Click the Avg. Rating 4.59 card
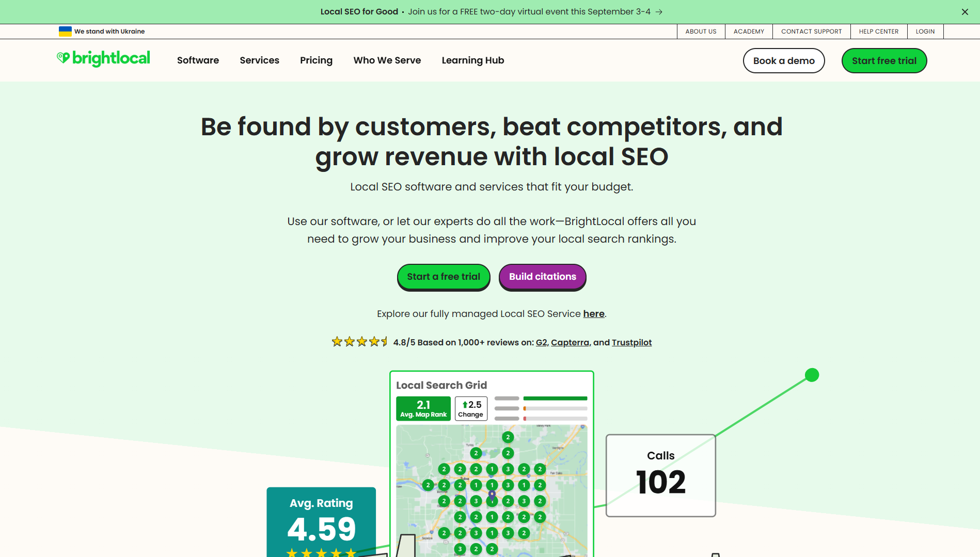This screenshot has height=557, width=980. point(321,522)
